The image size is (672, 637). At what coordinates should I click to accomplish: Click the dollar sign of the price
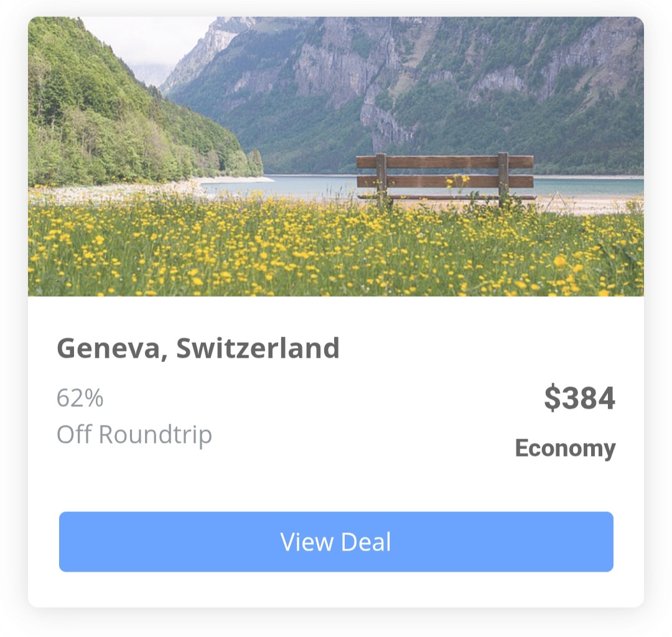(552, 398)
